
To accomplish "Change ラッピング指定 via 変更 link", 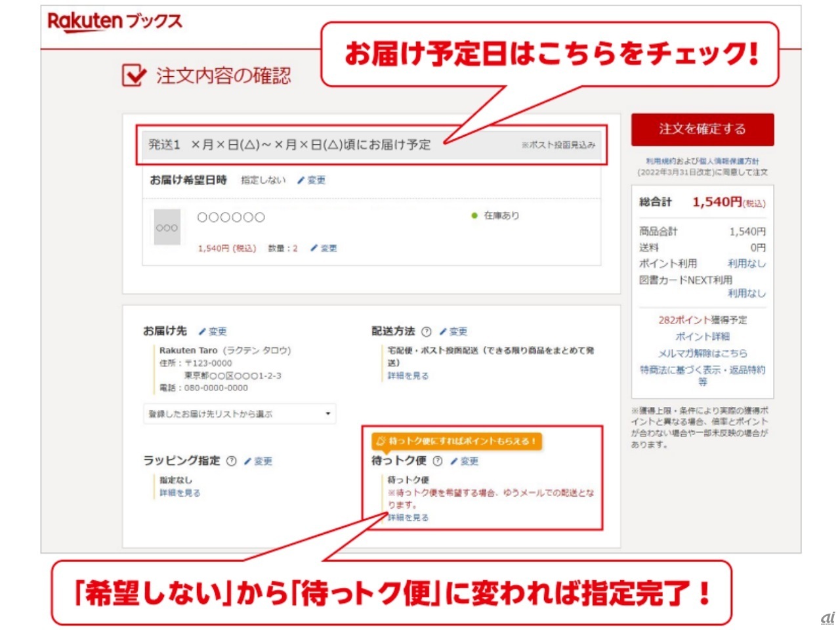I will 263,461.
